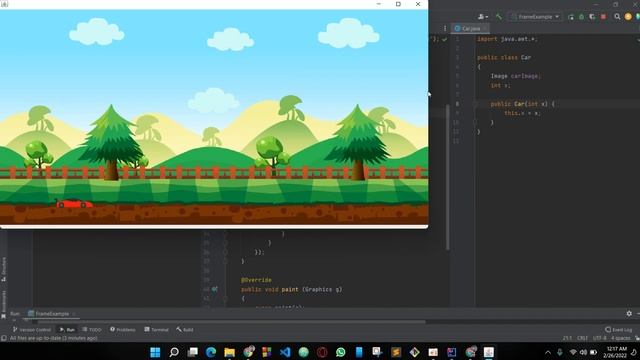The width and height of the screenshot is (640, 360).
Task: Click the Build project hammer icon
Action: 498,17
